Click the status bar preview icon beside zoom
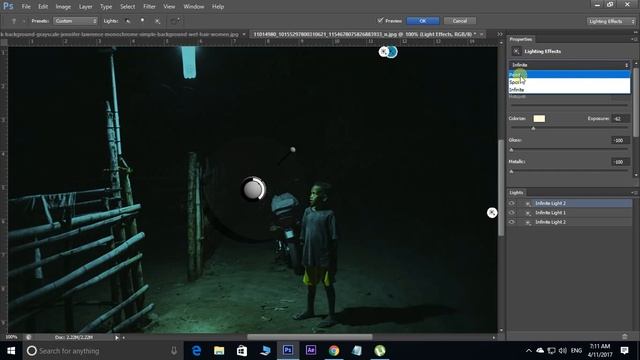Viewport: 640px width, 360px height. [29, 337]
